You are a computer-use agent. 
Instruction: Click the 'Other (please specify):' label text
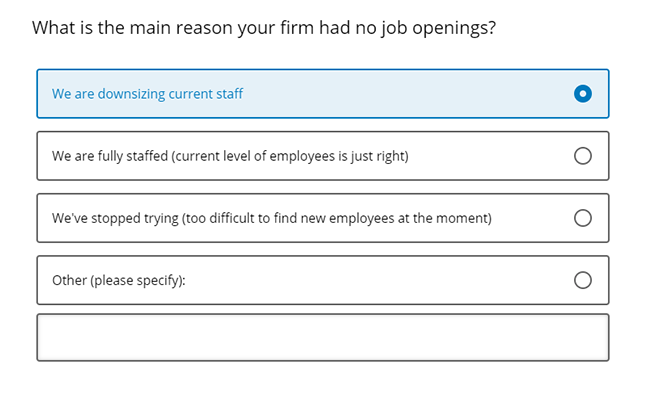pyautogui.click(x=119, y=280)
